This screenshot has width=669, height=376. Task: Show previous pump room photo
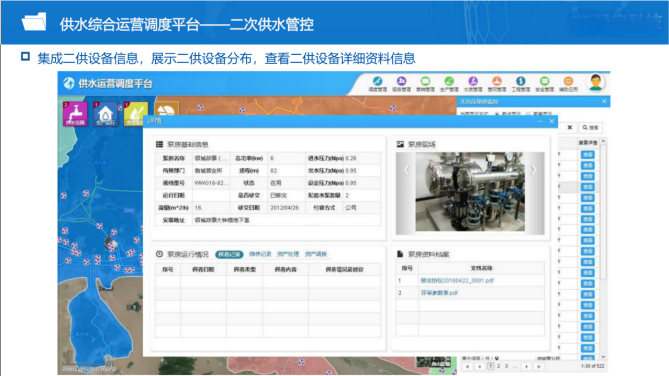[x=407, y=170]
